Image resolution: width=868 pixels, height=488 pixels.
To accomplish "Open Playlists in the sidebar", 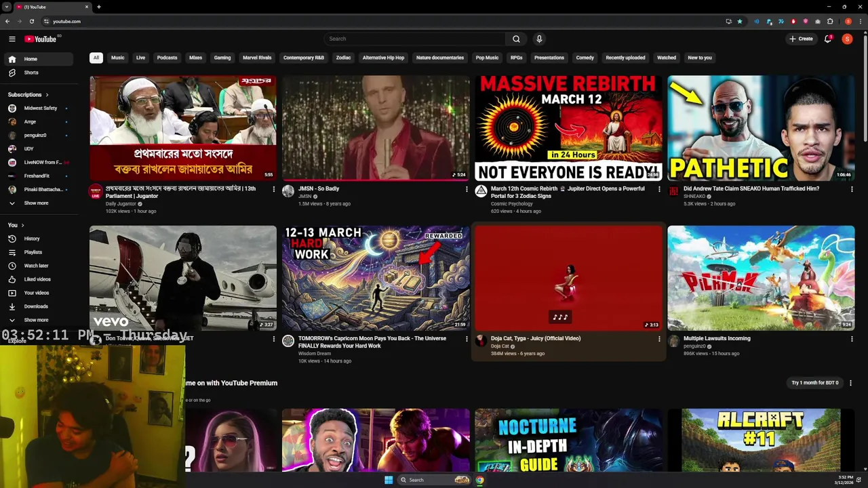I will 38,252.
